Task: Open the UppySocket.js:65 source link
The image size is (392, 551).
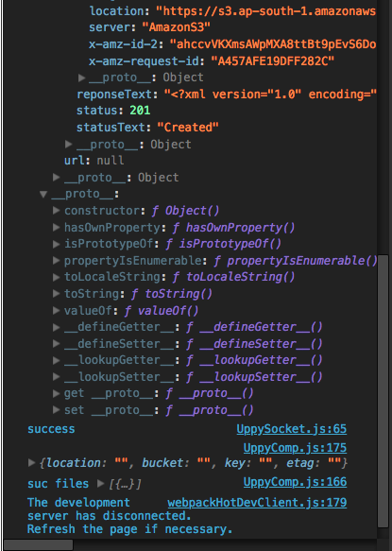Action: [x=292, y=429]
